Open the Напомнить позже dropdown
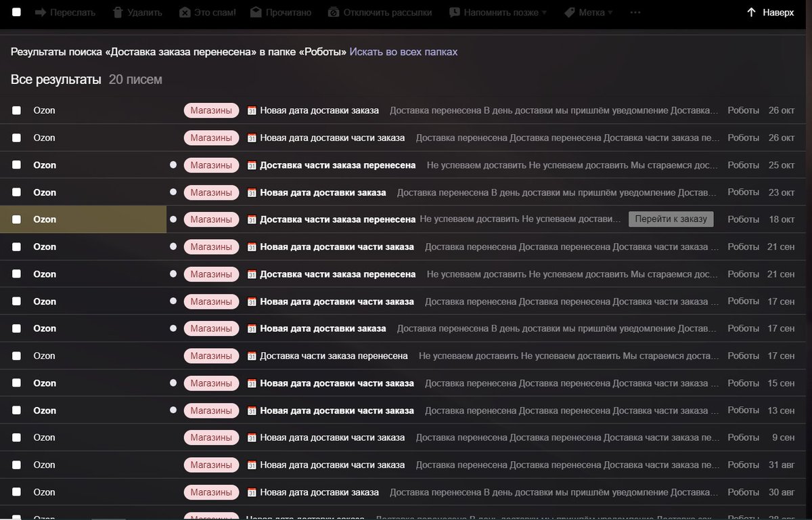The image size is (812, 520). coord(498,12)
